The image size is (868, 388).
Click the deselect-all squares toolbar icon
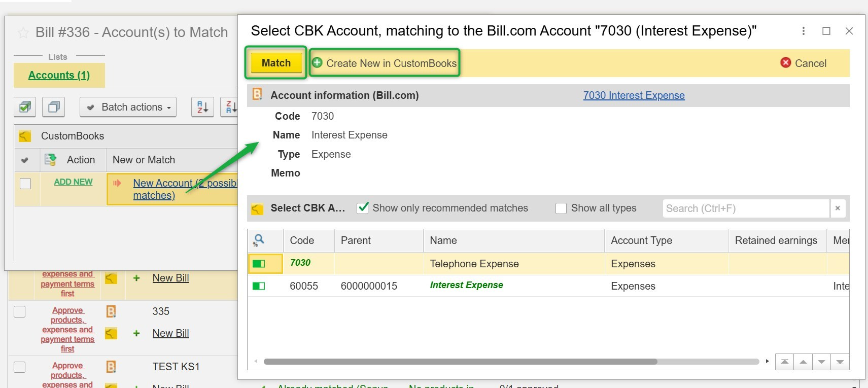(x=54, y=107)
